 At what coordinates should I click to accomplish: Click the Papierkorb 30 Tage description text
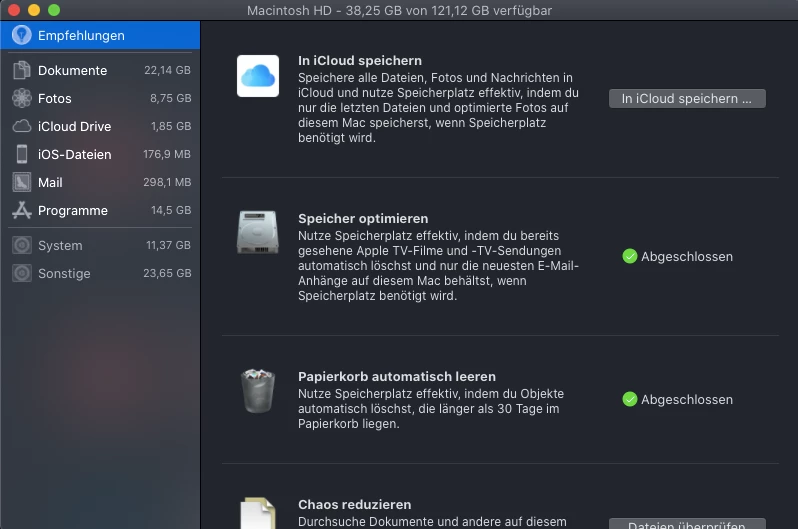431,409
